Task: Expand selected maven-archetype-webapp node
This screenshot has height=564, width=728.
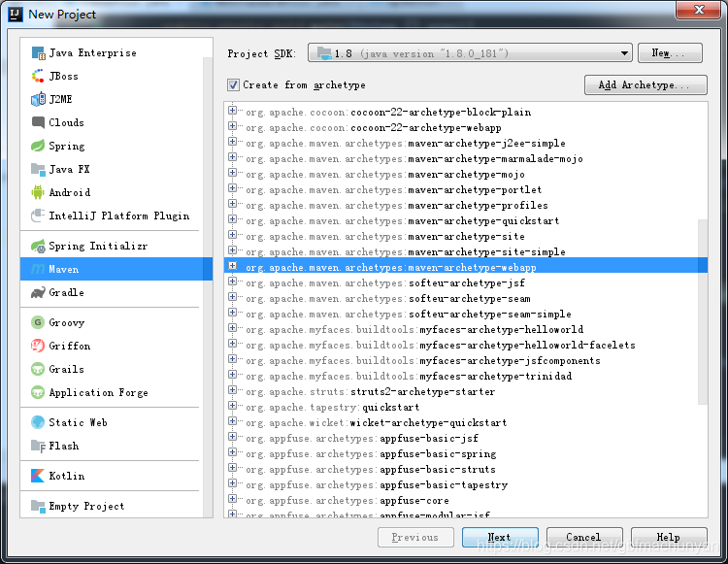Action: [x=233, y=266]
